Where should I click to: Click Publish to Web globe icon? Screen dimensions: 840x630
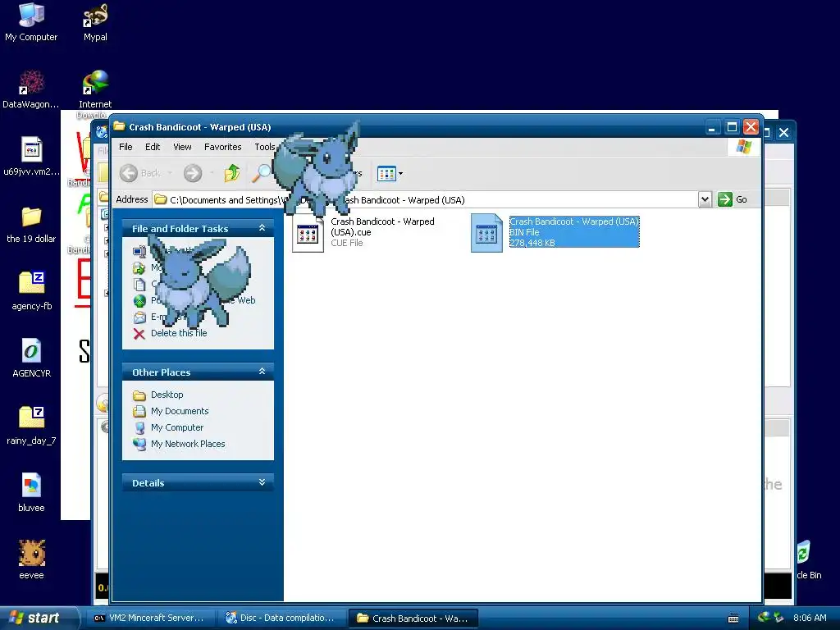(x=139, y=301)
